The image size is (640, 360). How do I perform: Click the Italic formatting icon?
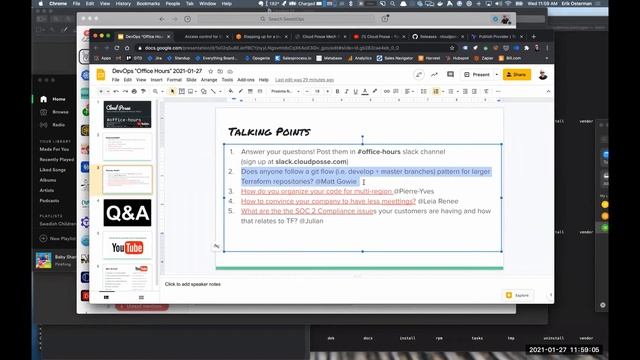point(347,91)
